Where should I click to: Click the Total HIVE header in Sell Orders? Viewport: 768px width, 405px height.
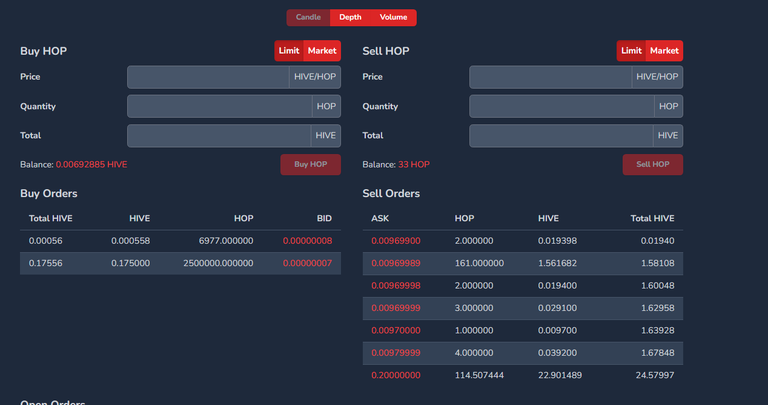tap(652, 218)
